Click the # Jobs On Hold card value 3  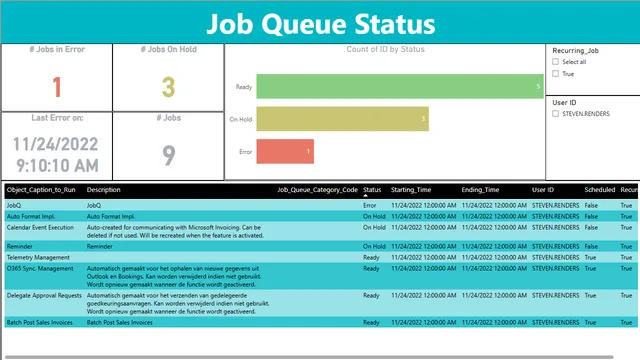169,87
